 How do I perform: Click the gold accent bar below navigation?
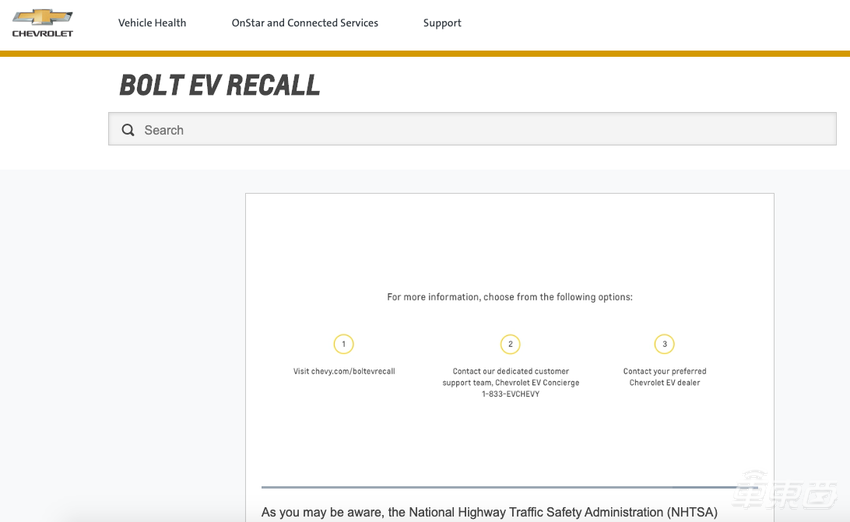coord(425,54)
